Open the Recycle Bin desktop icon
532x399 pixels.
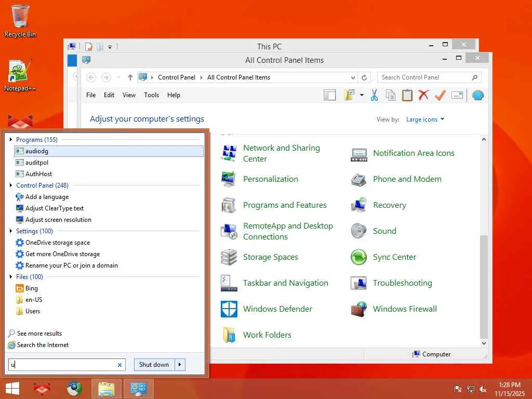pos(20,21)
